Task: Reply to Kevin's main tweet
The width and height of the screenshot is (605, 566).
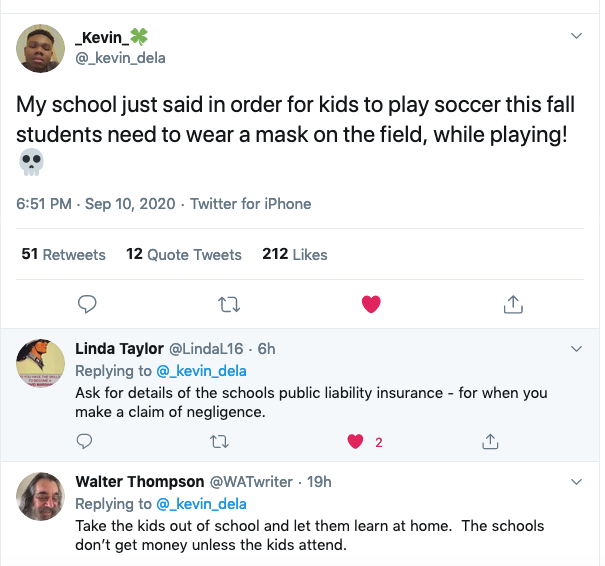Action: pos(87,303)
